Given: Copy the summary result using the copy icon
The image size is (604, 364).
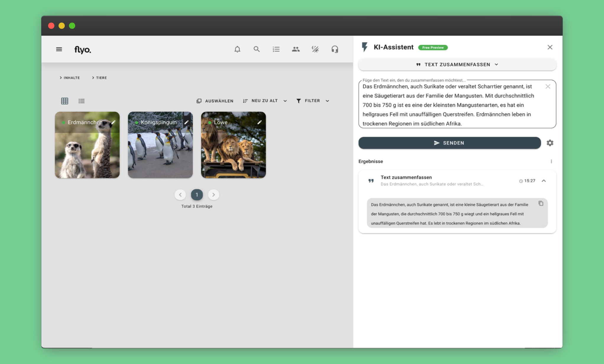Looking at the screenshot, I should coord(541,203).
